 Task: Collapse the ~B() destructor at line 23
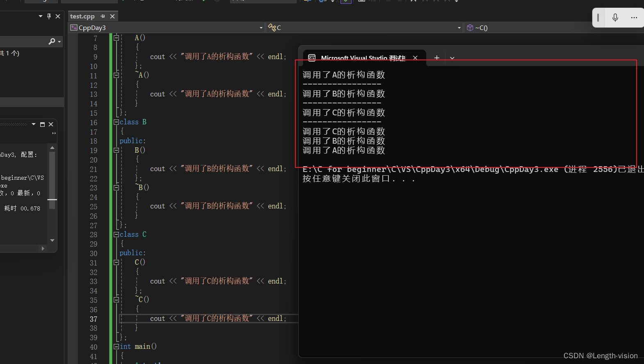point(116,188)
